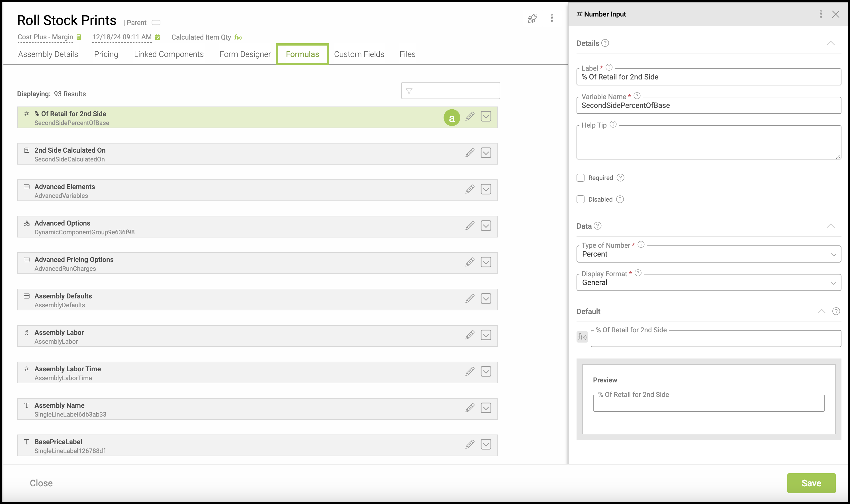
Task: Click the formula f(x) icon beside Default field
Action: [x=582, y=337]
